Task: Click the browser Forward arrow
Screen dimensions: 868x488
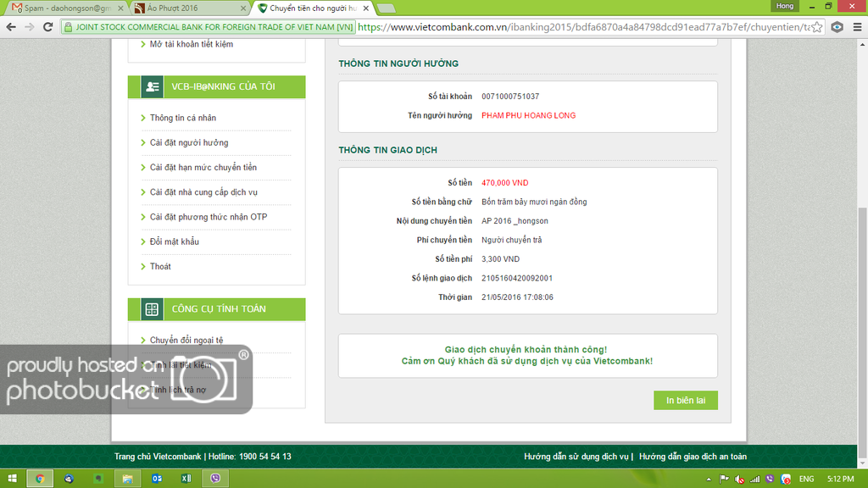Action: pos(30,26)
